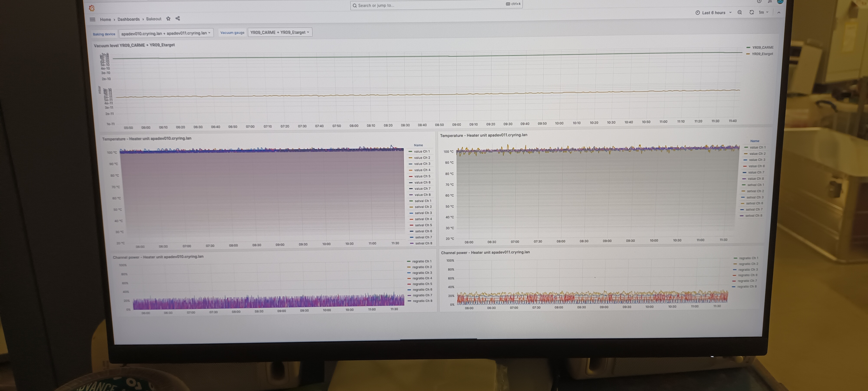Toggle YR09_CARME series in vacuum legend
The width and height of the screenshot is (868, 391).
(763, 48)
